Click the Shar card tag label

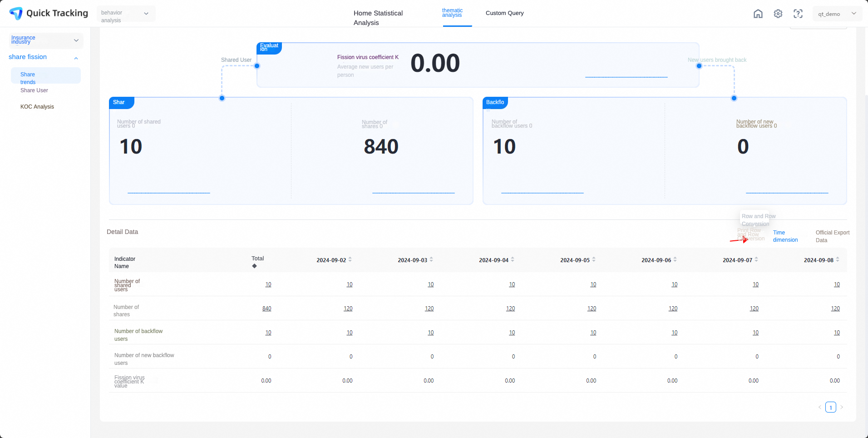point(122,103)
